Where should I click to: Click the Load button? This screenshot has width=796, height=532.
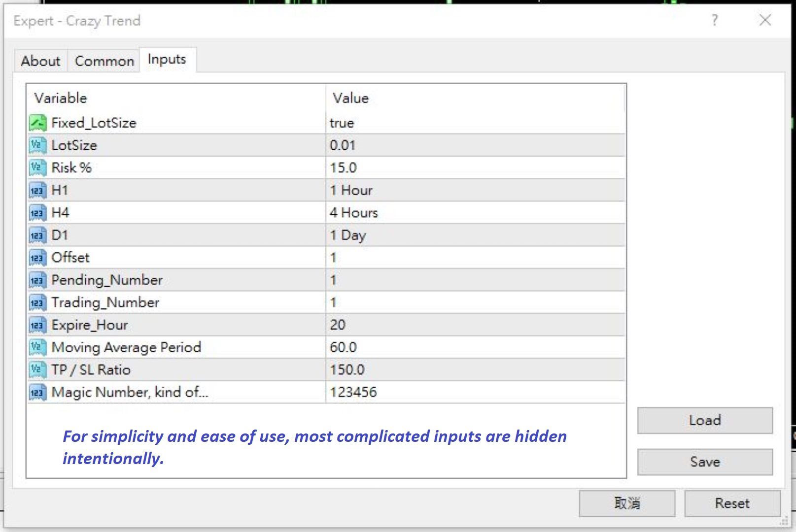click(705, 420)
